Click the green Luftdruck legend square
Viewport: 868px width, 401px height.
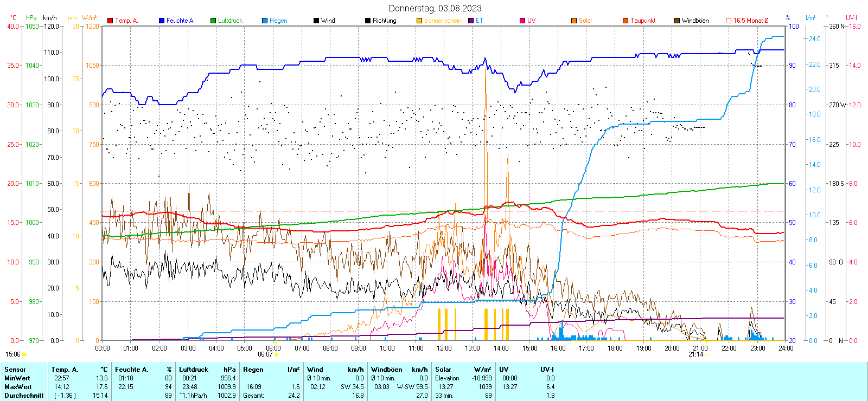213,21
